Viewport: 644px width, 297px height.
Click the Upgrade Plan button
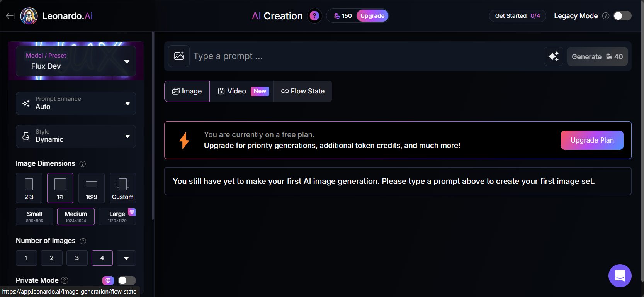(592, 140)
